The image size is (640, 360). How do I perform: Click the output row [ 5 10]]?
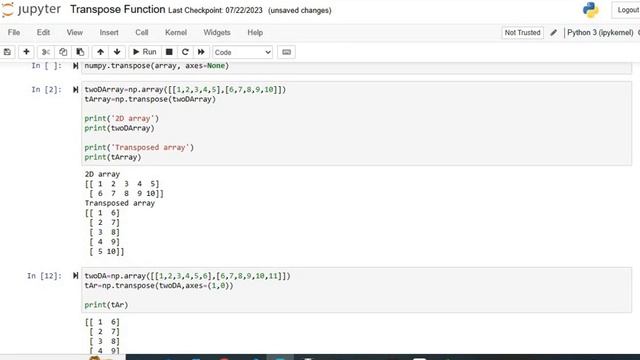click(x=107, y=252)
